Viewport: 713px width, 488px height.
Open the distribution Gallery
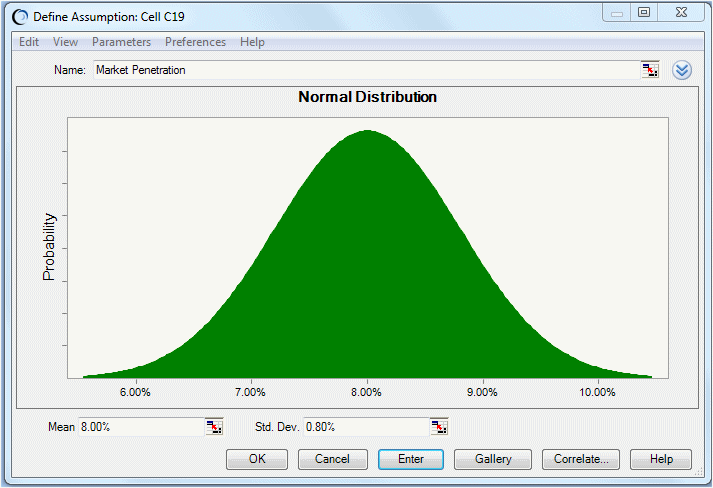pyautogui.click(x=493, y=459)
